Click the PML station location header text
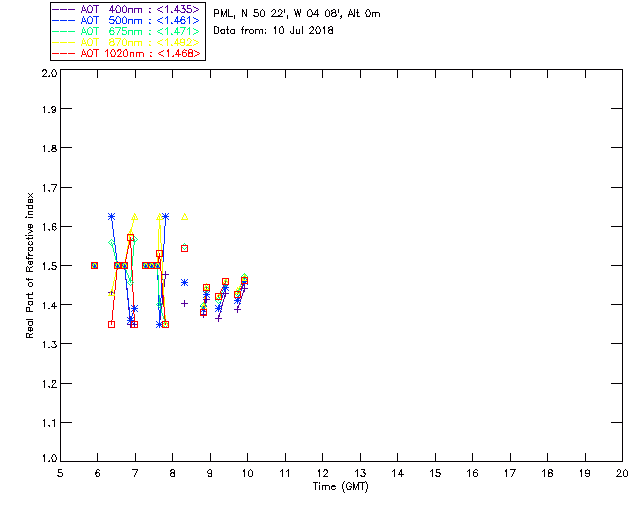 click(x=297, y=14)
